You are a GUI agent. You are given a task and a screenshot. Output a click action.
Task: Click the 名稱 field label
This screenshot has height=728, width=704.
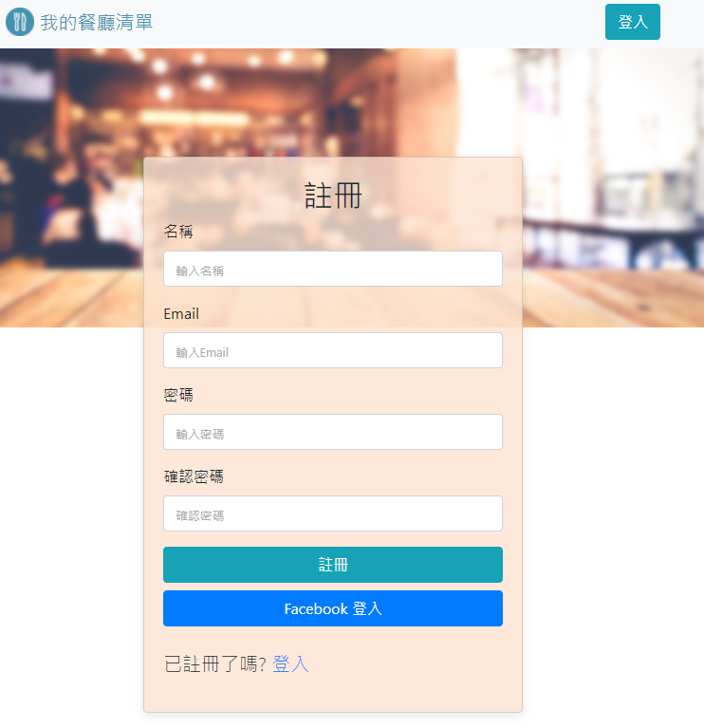click(x=178, y=232)
